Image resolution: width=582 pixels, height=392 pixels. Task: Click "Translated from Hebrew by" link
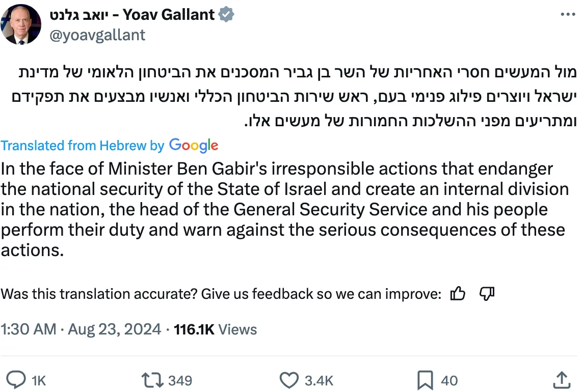(83, 146)
